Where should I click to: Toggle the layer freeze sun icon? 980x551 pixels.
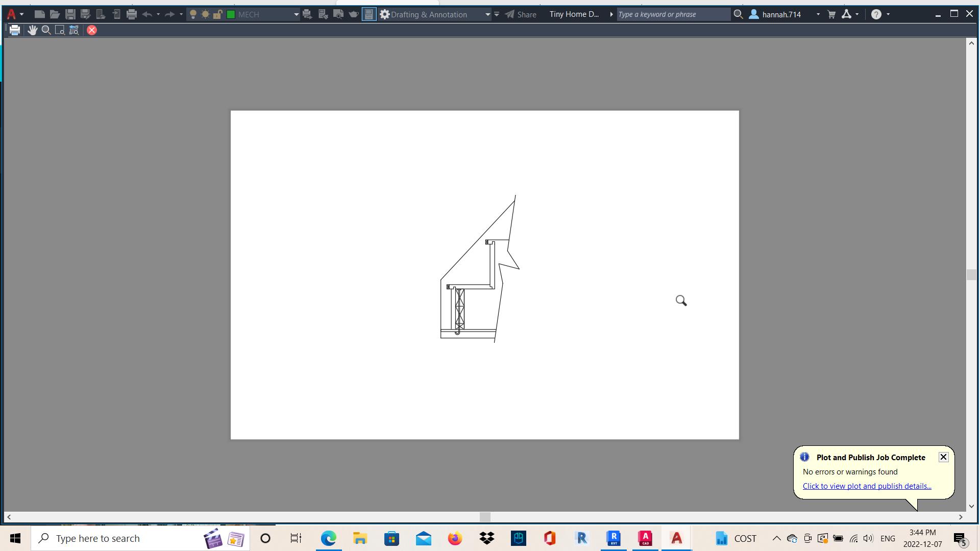[x=205, y=14]
